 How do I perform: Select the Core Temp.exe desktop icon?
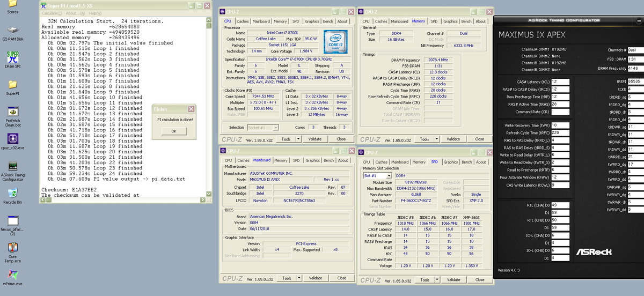coord(12,253)
